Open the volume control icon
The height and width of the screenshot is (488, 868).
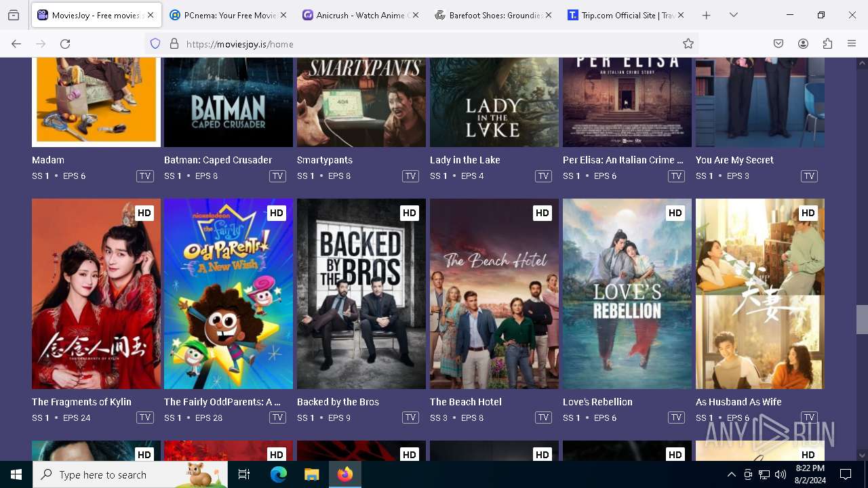tap(781, 474)
